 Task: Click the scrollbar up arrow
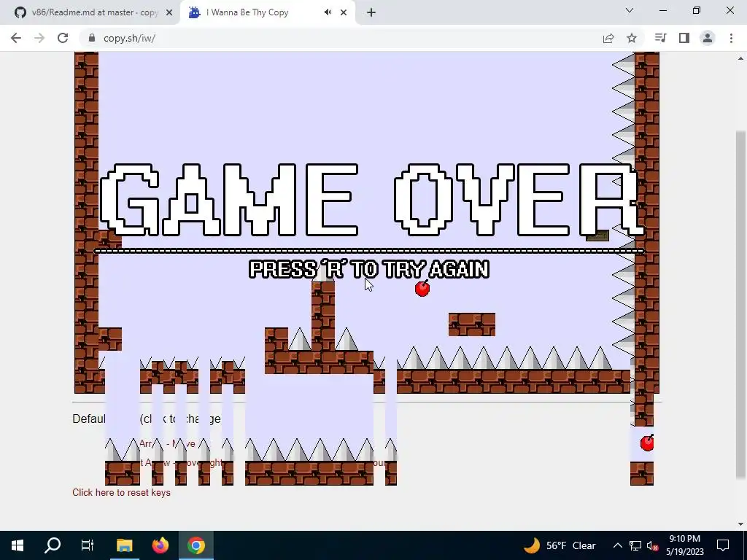click(740, 58)
